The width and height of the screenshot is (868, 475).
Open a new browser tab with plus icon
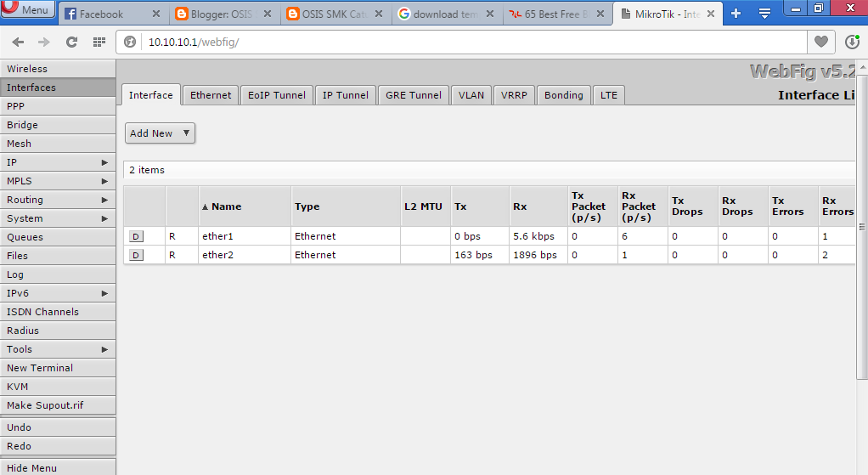coord(736,14)
